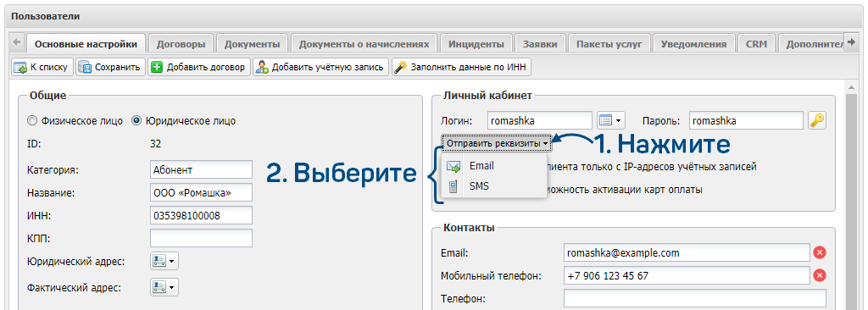This screenshot has width=868, height=310.
Task: Save the user with the Сохранить button
Action: (111, 68)
